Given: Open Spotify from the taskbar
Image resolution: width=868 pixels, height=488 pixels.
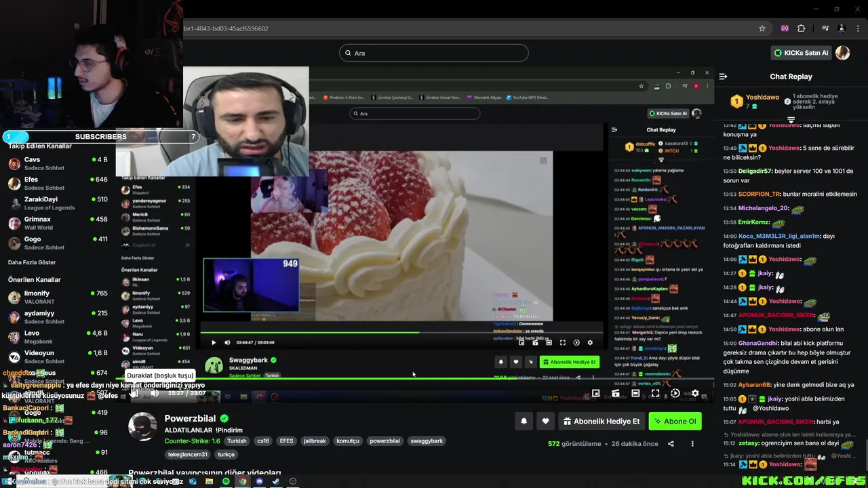Looking at the screenshot, I should 226,481.
